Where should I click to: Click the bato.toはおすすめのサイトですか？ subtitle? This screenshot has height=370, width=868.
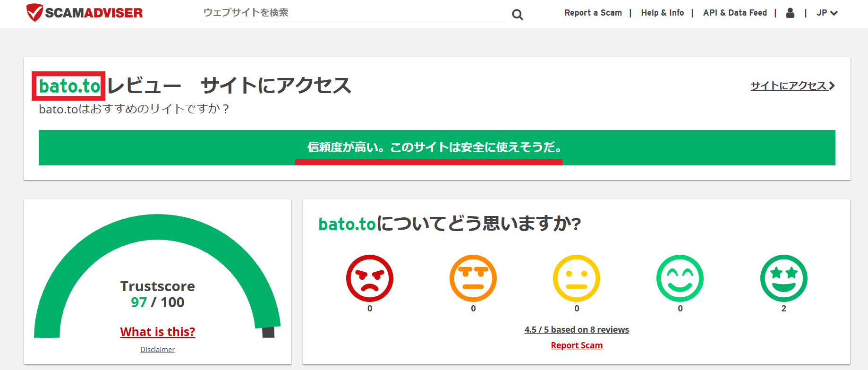coord(134,109)
